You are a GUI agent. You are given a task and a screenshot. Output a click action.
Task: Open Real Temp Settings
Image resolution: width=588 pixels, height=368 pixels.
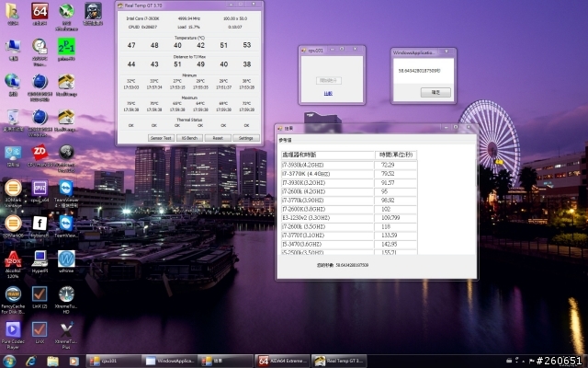245,137
